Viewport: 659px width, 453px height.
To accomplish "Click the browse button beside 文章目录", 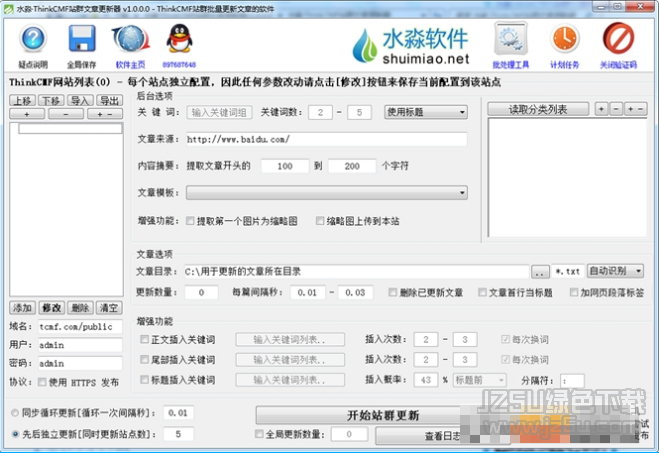I will click(x=540, y=271).
